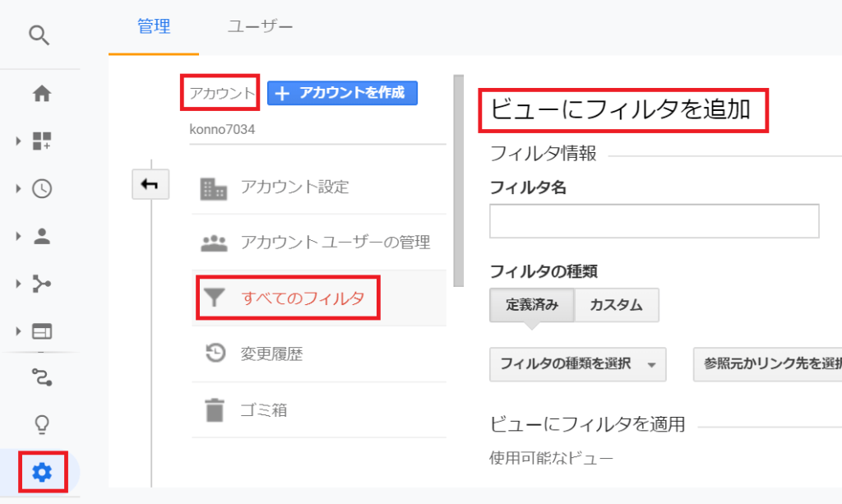The image size is (842, 504).
Task: Click the account column scrollbar
Action: point(459,181)
